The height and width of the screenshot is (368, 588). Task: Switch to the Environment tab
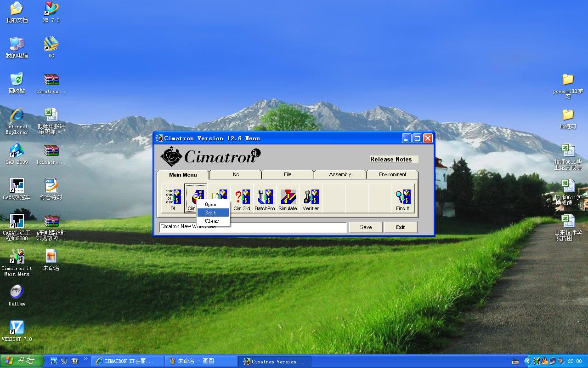point(392,174)
